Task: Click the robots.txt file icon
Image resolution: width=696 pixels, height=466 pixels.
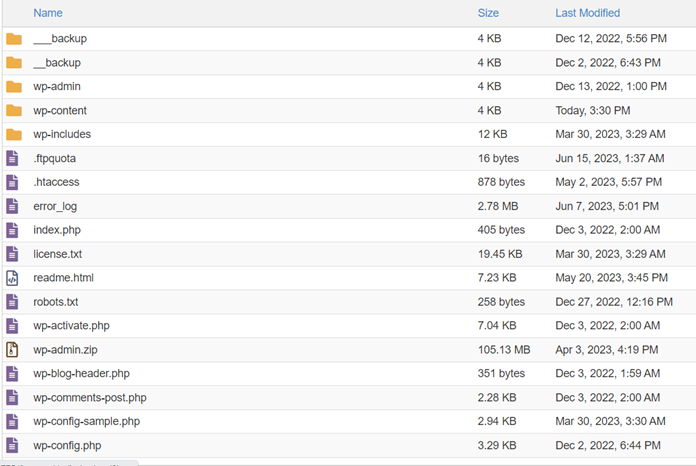Action: tap(12, 302)
